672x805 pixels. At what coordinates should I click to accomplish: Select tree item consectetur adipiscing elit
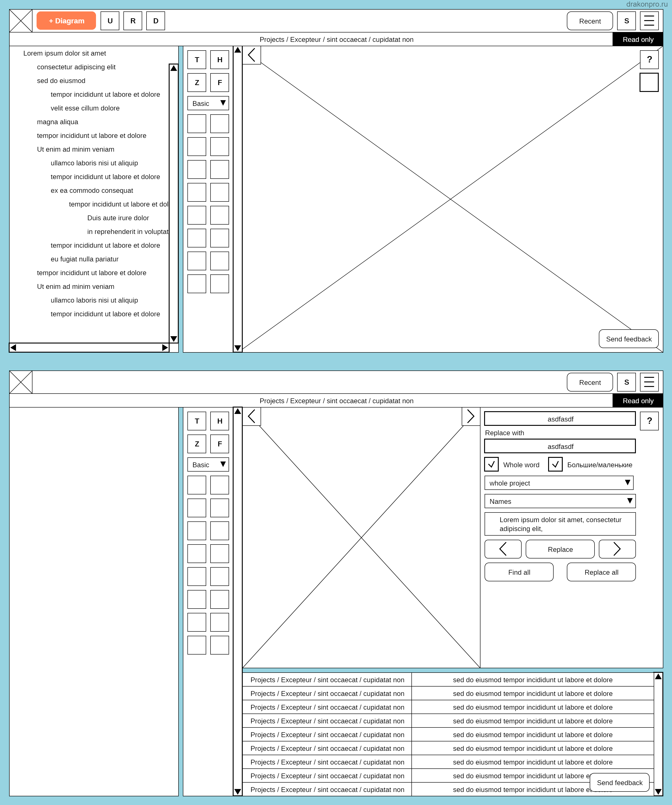click(76, 67)
